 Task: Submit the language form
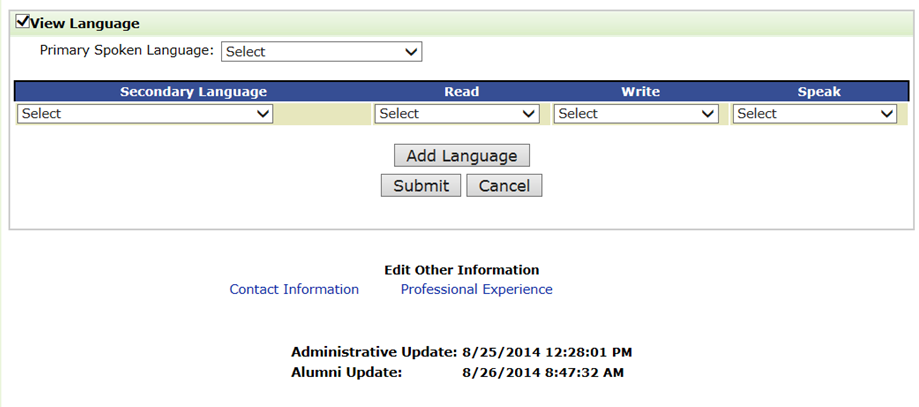(421, 185)
